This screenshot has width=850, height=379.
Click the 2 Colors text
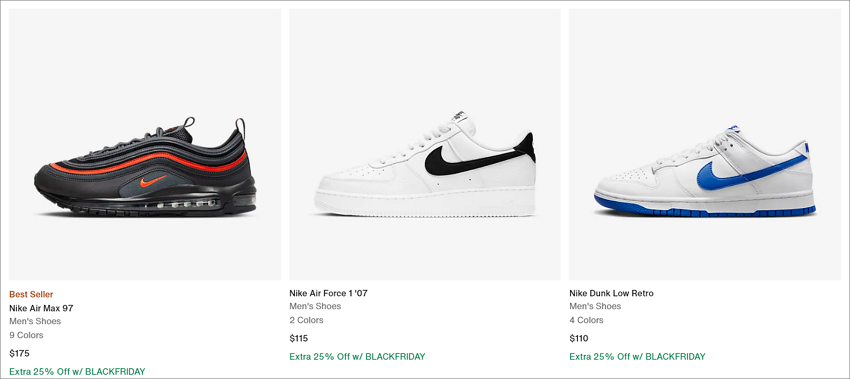pyautogui.click(x=306, y=320)
